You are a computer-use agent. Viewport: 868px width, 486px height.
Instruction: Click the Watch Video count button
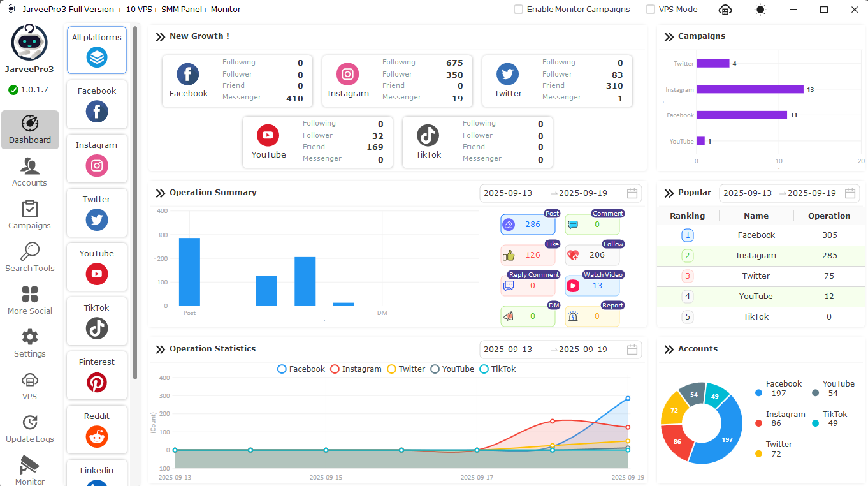(592, 286)
